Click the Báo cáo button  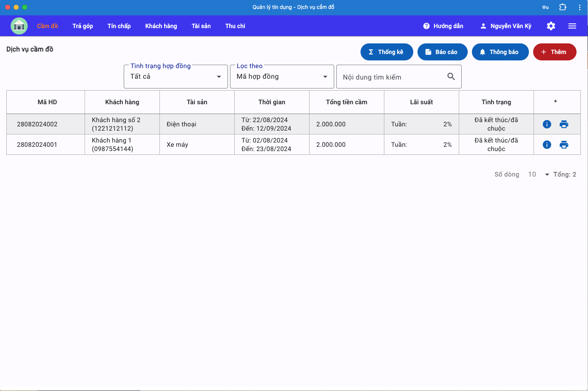pyautogui.click(x=443, y=52)
